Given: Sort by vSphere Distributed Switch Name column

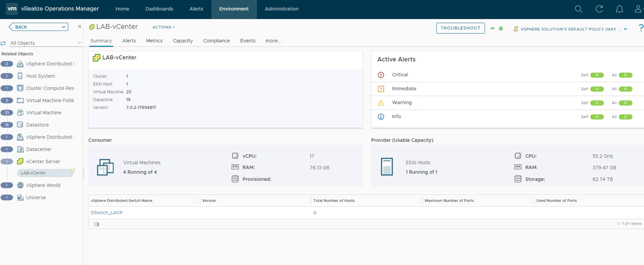Looking at the screenshot, I should [x=122, y=201].
